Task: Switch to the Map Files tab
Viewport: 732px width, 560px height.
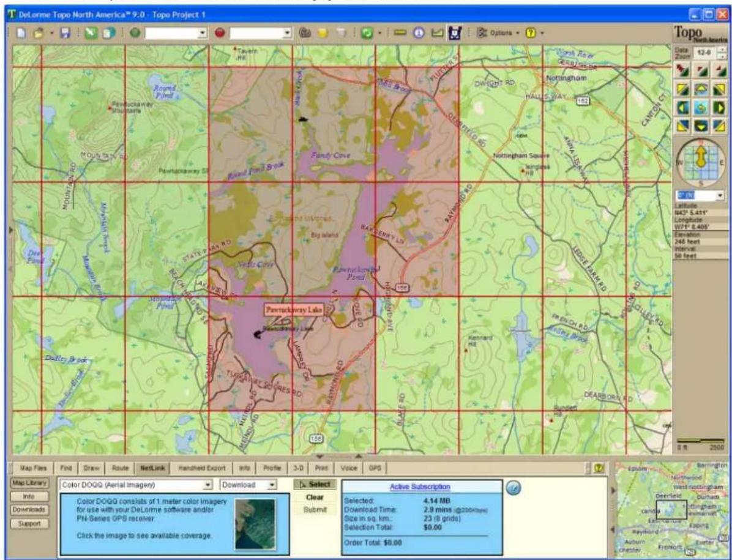Action: tap(33, 468)
